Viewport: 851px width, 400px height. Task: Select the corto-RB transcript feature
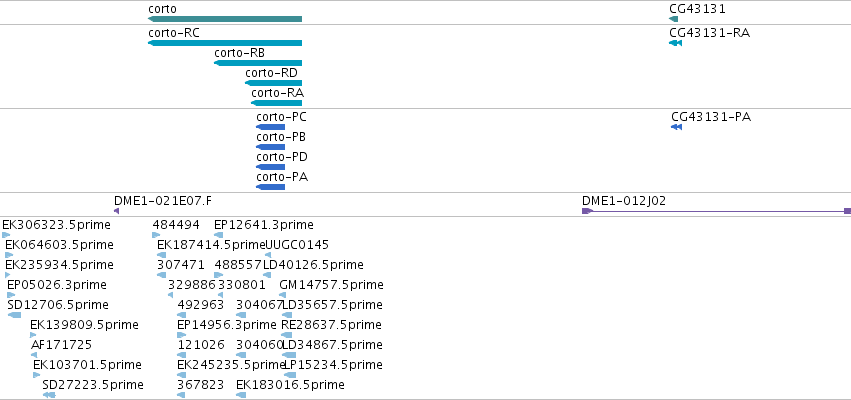[258, 63]
